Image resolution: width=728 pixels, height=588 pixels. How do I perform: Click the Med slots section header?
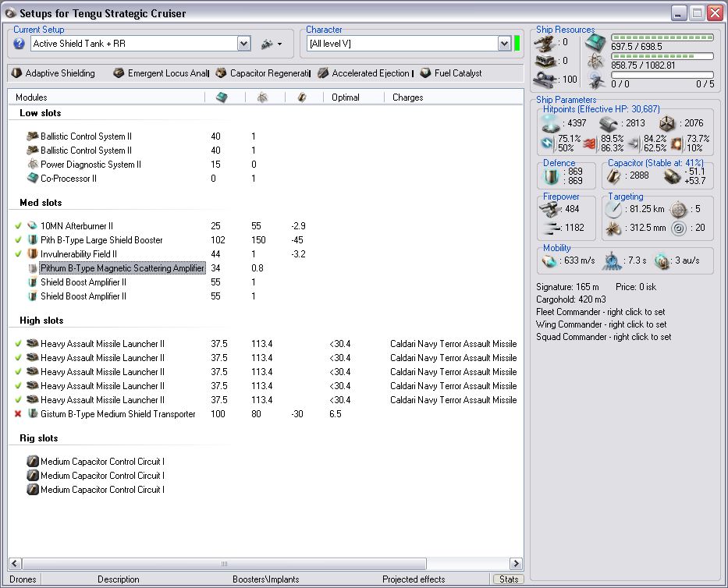(x=41, y=203)
